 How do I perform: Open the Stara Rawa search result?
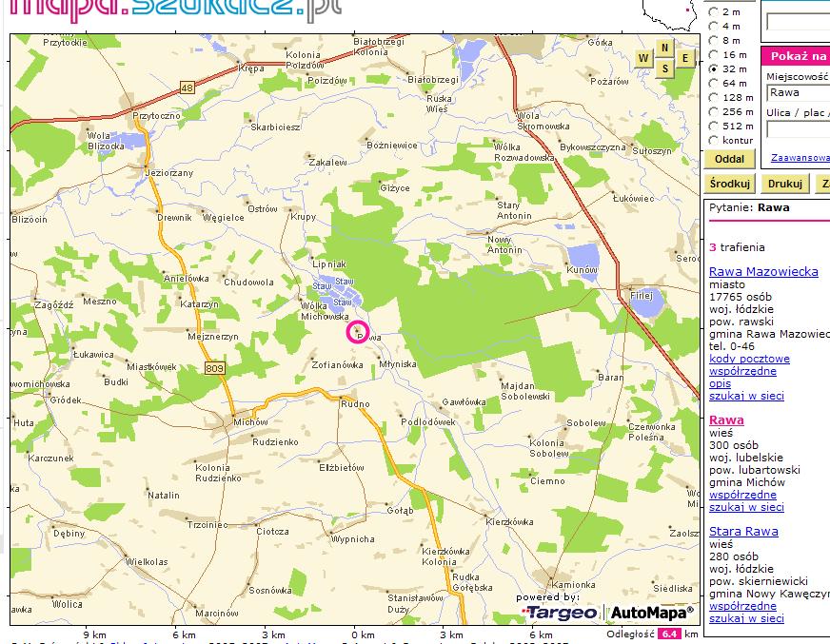743,532
